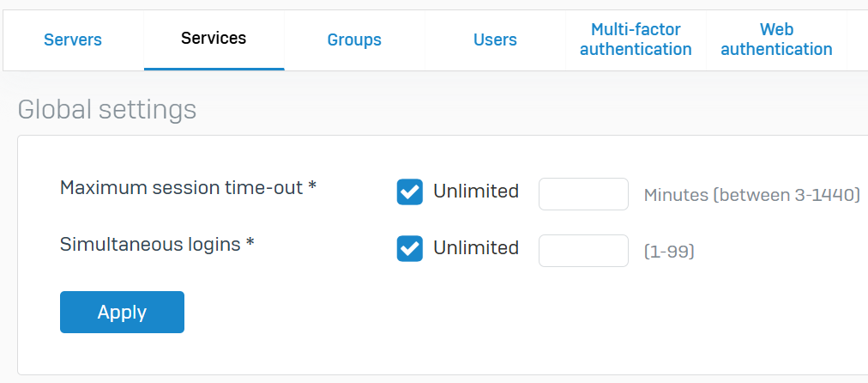This screenshot has height=383, width=868.
Task: Switch to the Groups tab
Action: [354, 40]
